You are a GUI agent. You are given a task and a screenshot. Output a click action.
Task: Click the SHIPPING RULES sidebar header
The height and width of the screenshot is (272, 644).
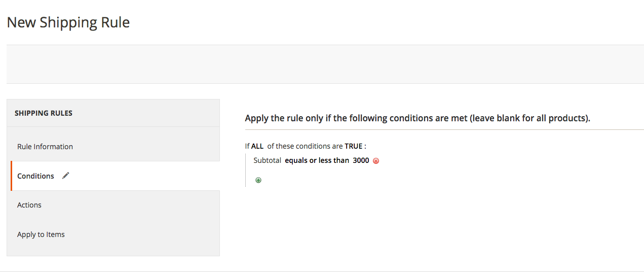coord(44,113)
